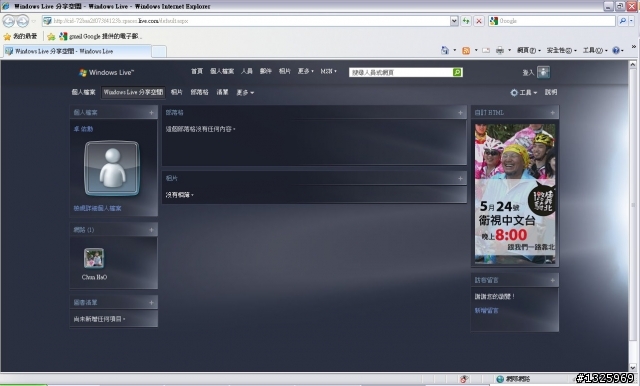Click the 說明 help link
Image resolution: width=640 pixels, height=386 pixels.
click(x=551, y=93)
